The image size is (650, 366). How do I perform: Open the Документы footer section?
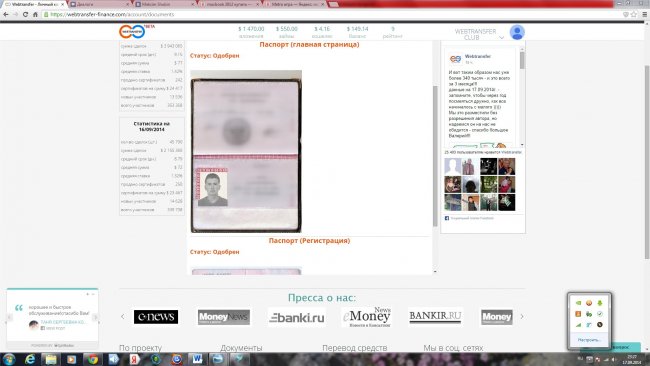[241, 348]
